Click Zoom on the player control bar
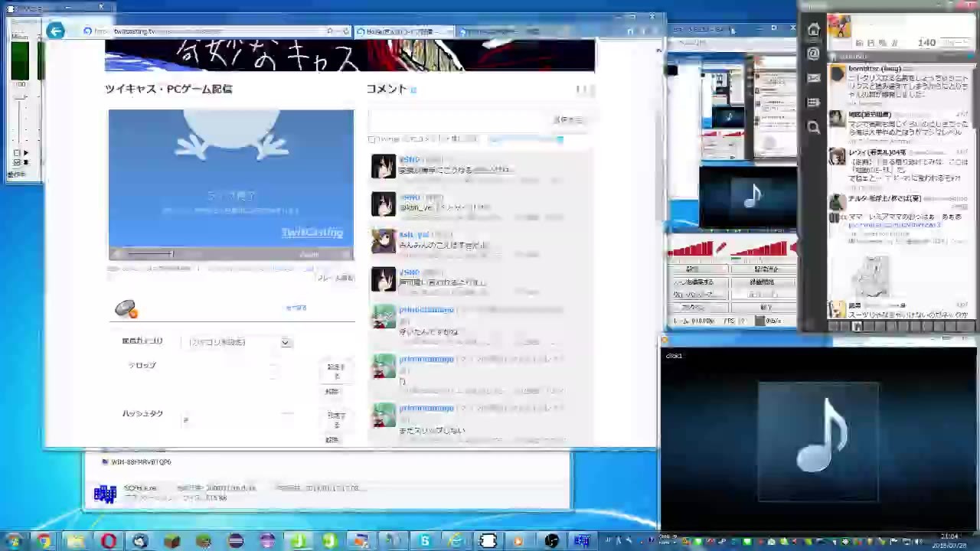980x551 pixels. tap(309, 255)
